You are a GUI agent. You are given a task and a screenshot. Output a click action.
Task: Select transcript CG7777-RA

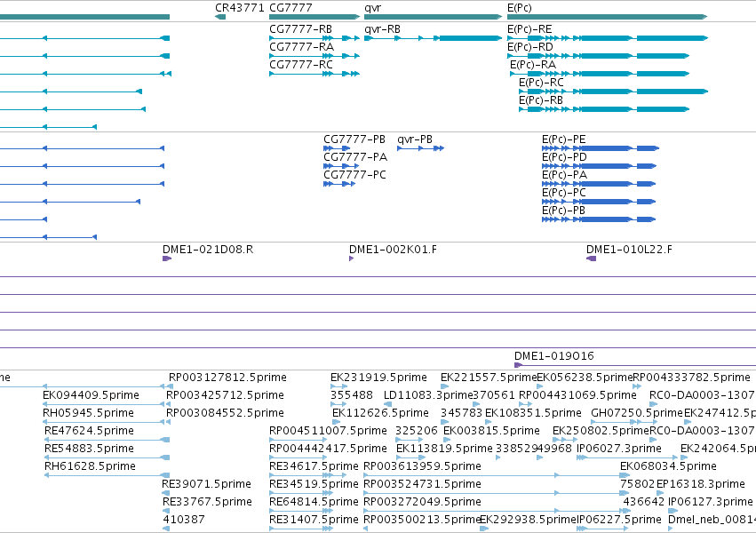pos(314,56)
